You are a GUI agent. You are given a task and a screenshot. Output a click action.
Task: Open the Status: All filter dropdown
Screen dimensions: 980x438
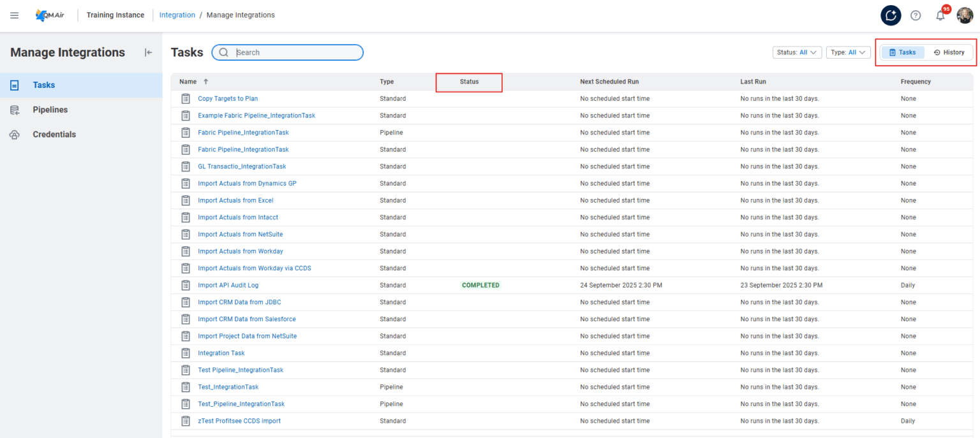798,52
